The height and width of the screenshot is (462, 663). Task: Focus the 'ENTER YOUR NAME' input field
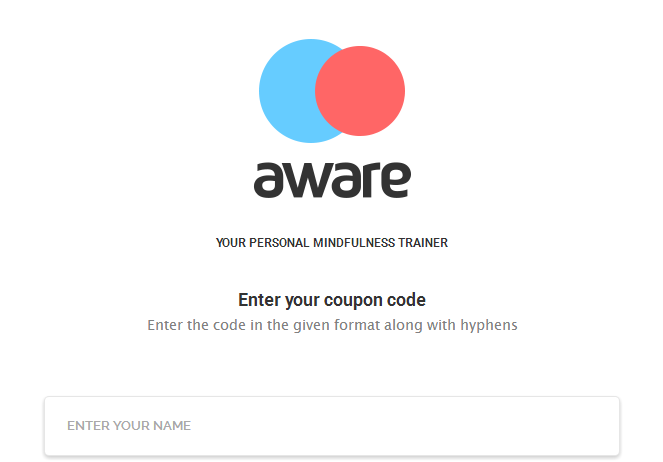click(x=332, y=426)
